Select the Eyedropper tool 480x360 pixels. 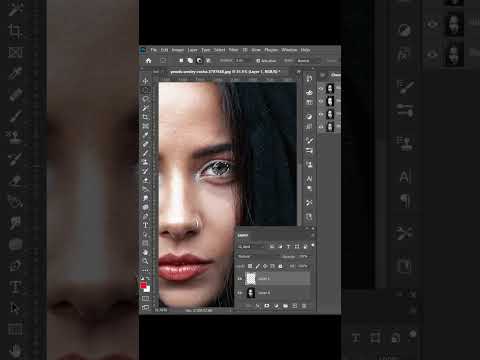[146, 135]
